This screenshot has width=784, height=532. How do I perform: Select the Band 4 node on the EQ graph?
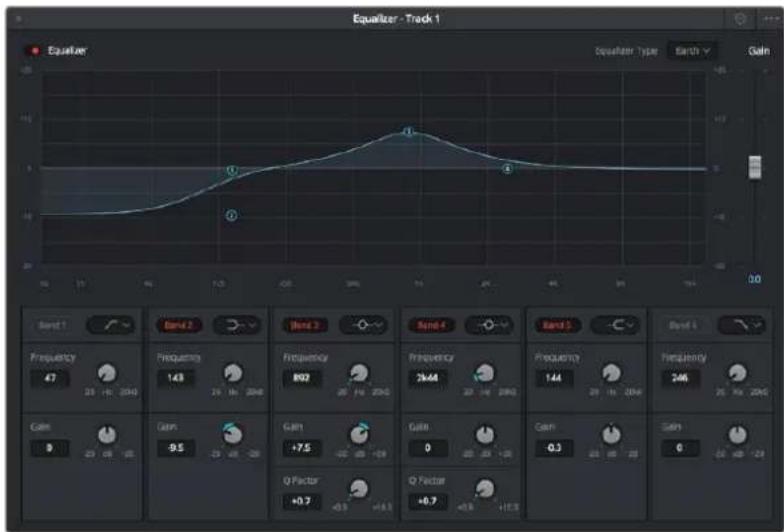pyautogui.click(x=507, y=169)
